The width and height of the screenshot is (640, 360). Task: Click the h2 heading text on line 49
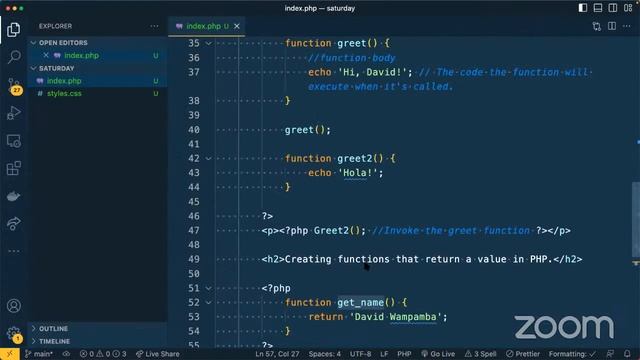tap(418, 259)
